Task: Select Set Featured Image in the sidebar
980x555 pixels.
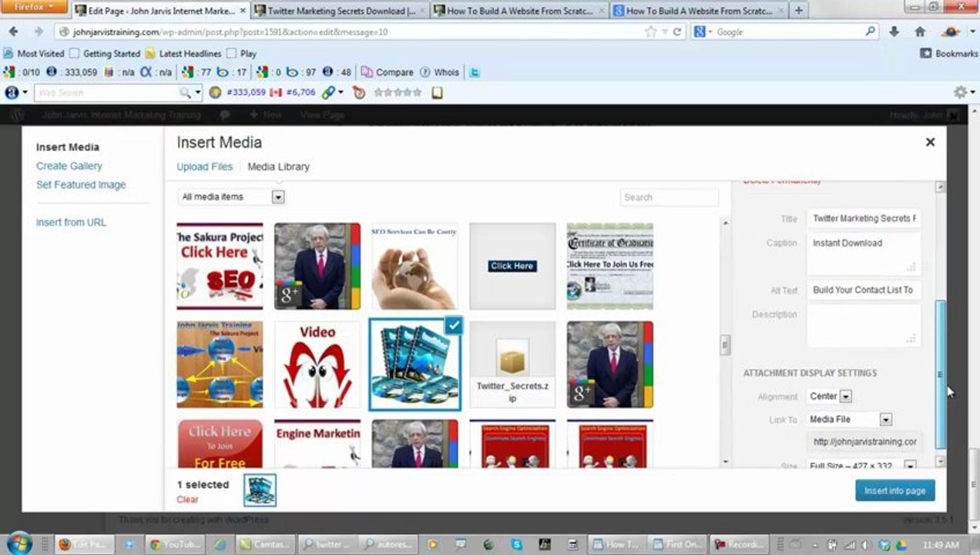Action: point(81,185)
